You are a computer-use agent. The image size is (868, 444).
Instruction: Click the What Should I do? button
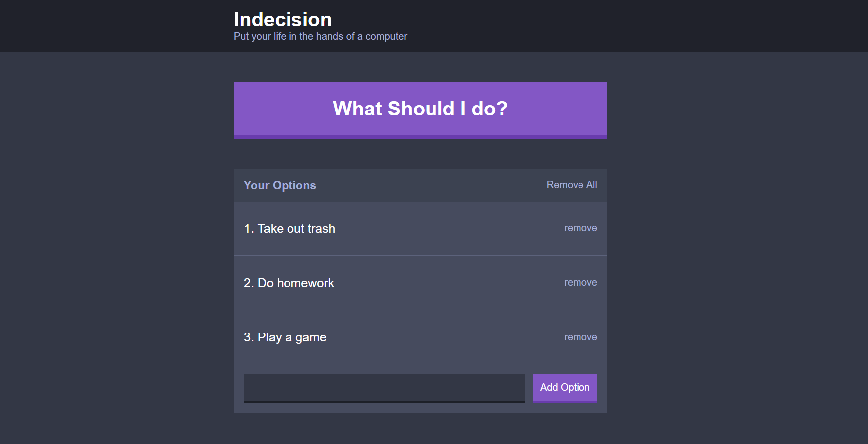420,110
